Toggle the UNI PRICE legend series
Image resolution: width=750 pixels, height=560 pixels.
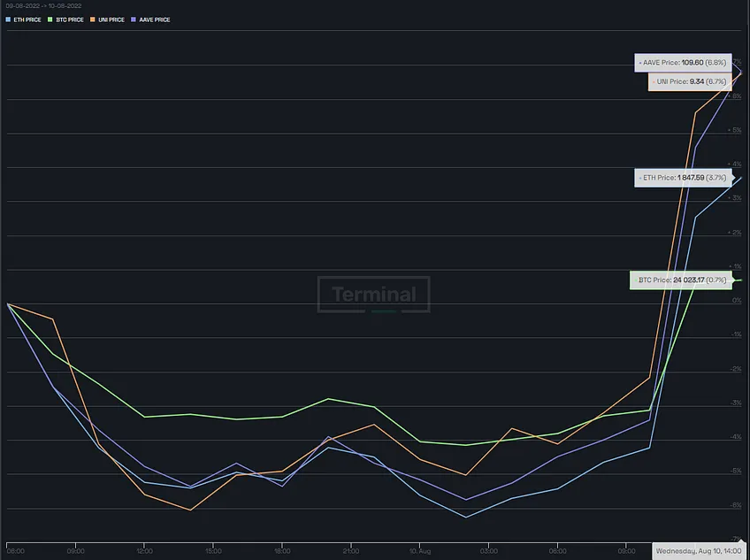point(108,19)
